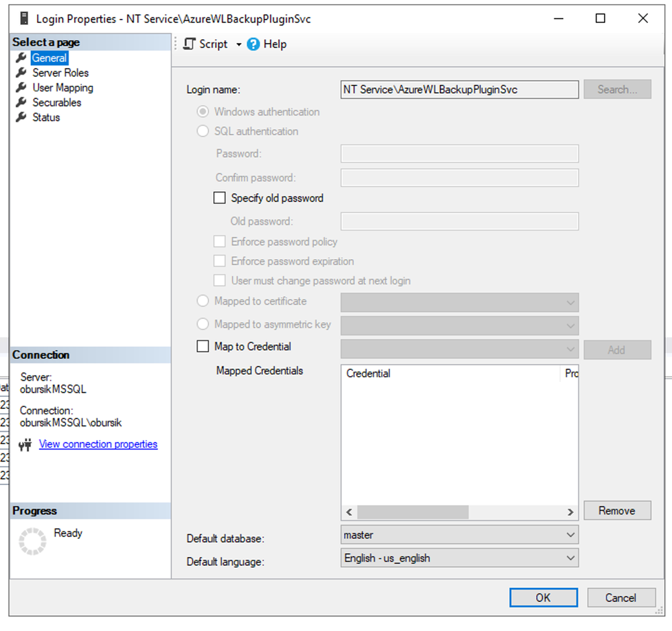Enable the Specify old password checkbox
This screenshot has height=631, width=672.
219,198
